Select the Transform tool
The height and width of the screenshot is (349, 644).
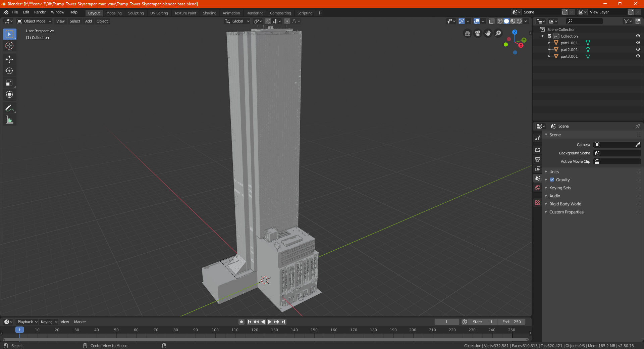tap(9, 95)
